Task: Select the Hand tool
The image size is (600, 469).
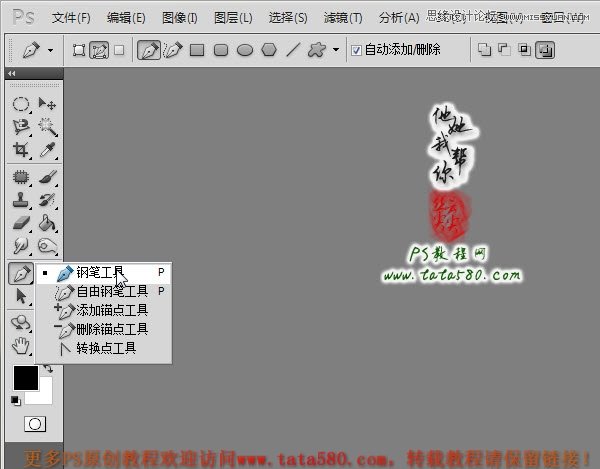Action: pyautogui.click(x=21, y=346)
